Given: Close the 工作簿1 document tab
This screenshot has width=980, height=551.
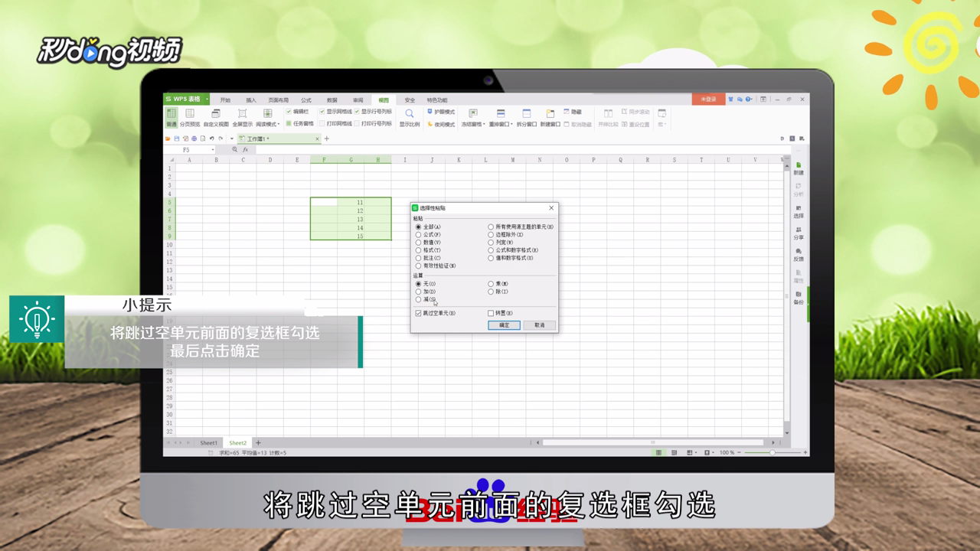Looking at the screenshot, I should click(x=317, y=139).
